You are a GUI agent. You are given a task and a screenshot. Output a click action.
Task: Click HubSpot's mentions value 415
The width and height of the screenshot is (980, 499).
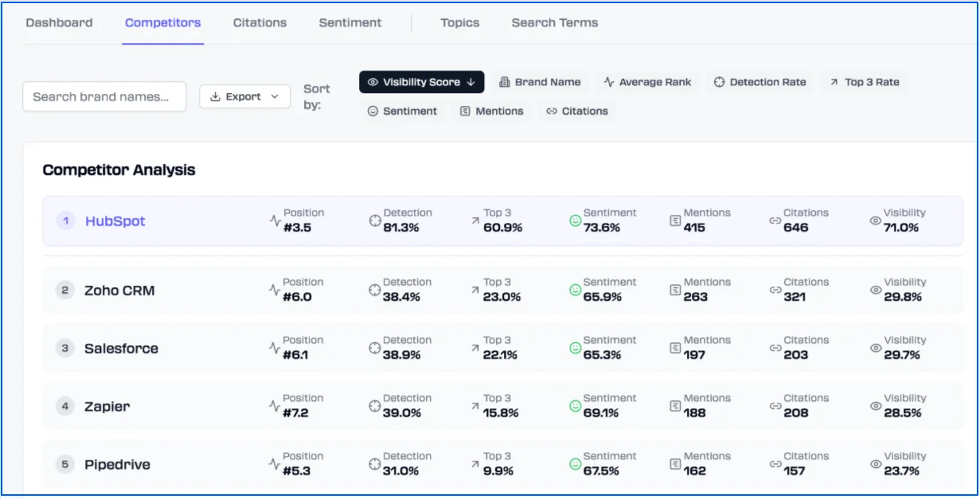(x=694, y=228)
